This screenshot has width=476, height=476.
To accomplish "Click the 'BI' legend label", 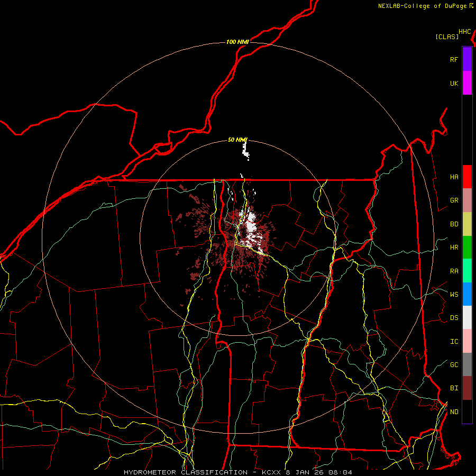I will (x=454, y=388).
